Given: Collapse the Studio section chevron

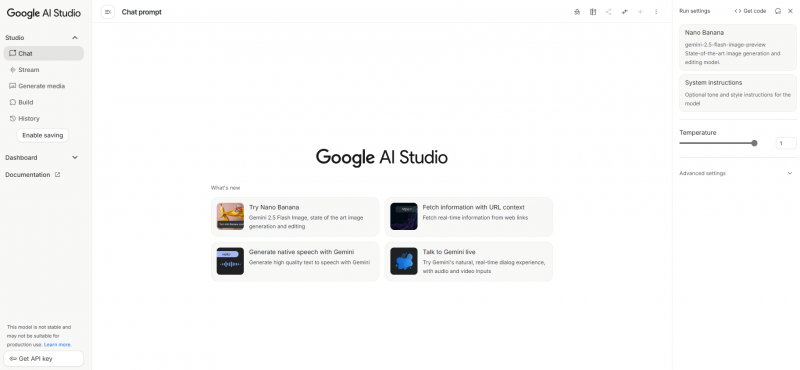Looking at the screenshot, I should (75, 38).
